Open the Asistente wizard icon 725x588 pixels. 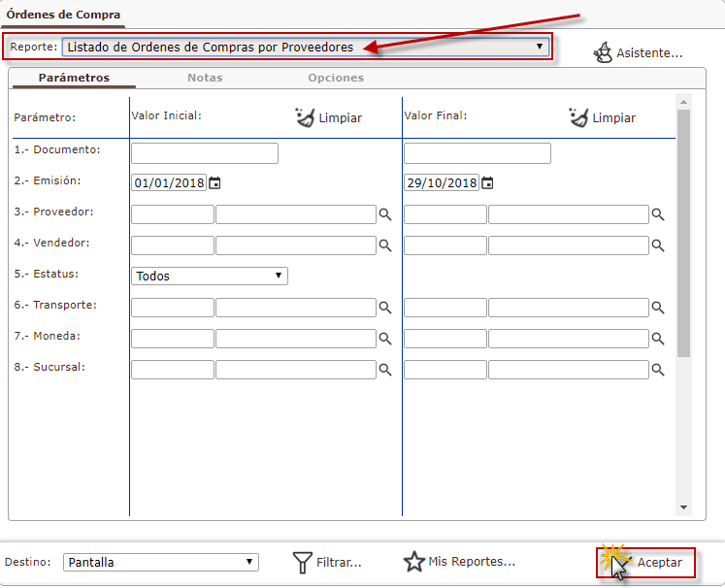[x=603, y=52]
